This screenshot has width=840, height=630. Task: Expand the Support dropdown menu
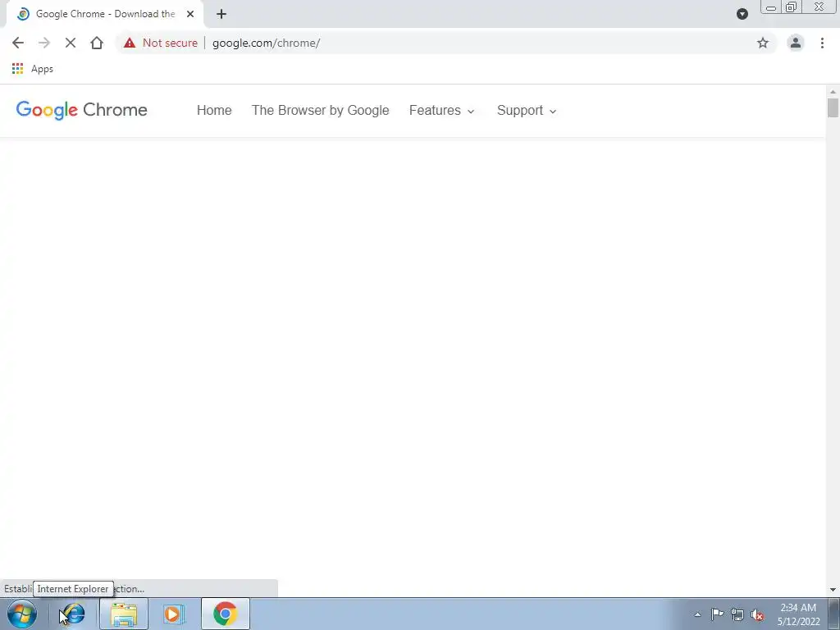point(527,111)
